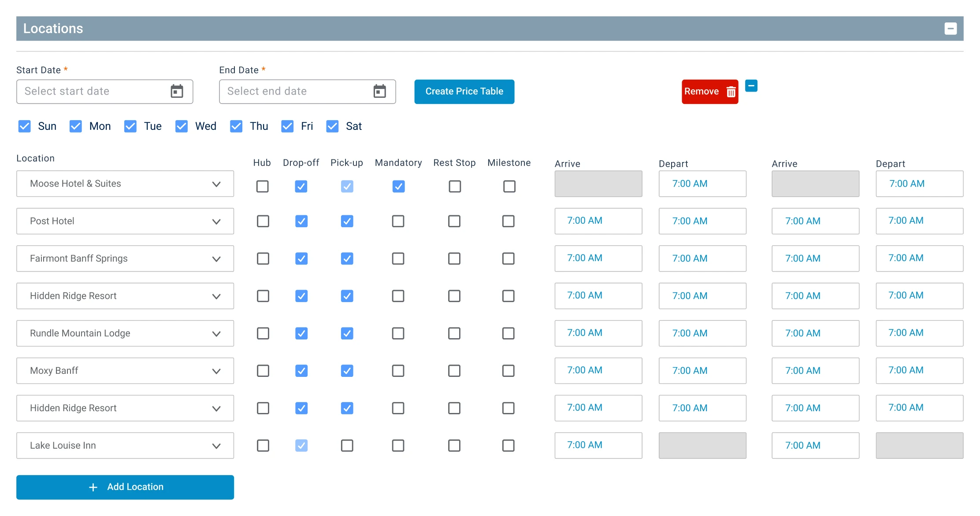This screenshot has width=980, height=516.
Task: Open the End Date calendar icon
Action: tap(379, 91)
